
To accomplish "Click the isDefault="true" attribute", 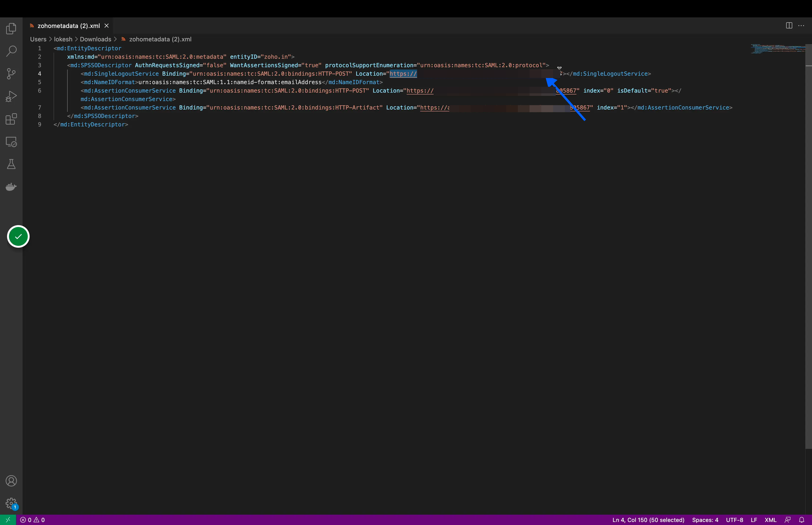I will click(x=644, y=91).
